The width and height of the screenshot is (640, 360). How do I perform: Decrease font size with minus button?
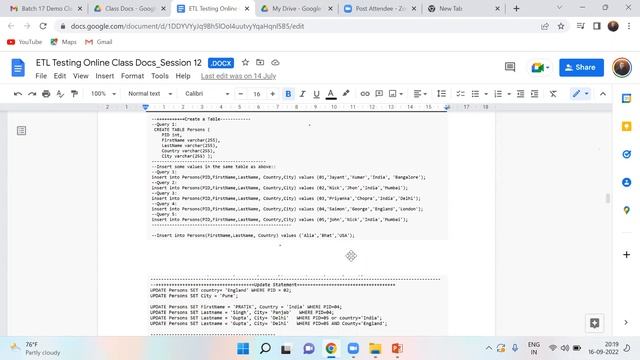coord(241,94)
